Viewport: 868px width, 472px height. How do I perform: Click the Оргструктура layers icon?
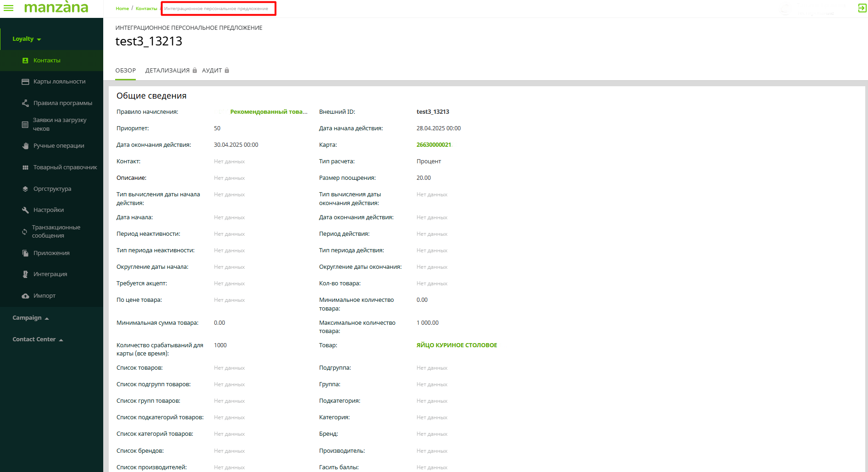pyautogui.click(x=25, y=189)
